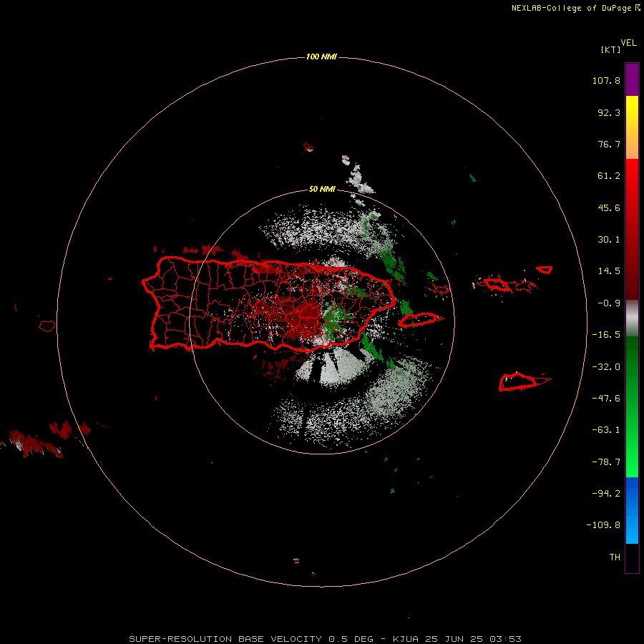This screenshot has width=644, height=644.
Task: Pick the green segment of the color bar
Action: [x=632, y=406]
